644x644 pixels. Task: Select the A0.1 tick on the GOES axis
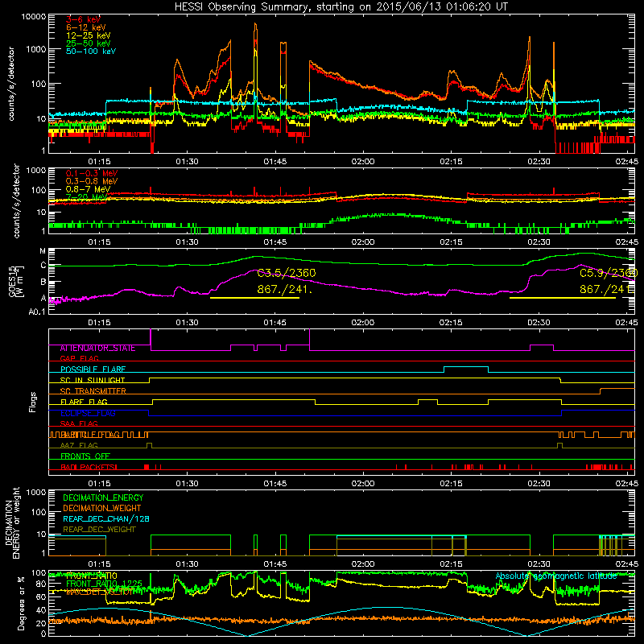[x=37, y=312]
